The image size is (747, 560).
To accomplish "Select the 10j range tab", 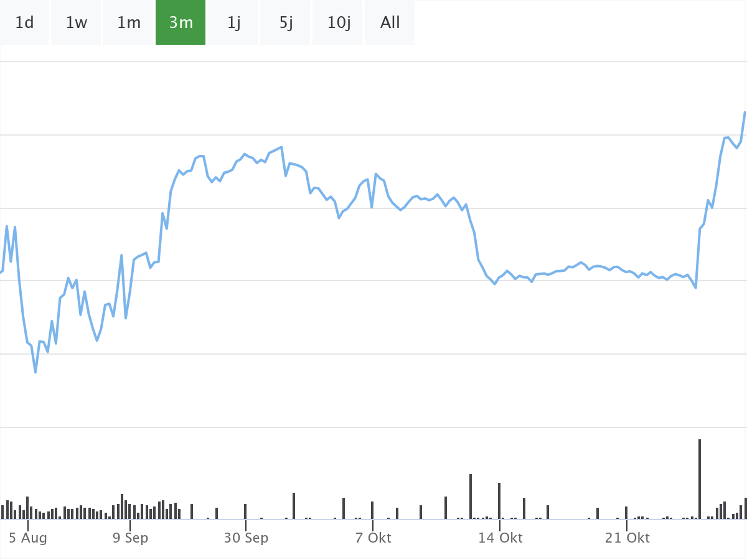I will pos(339,23).
